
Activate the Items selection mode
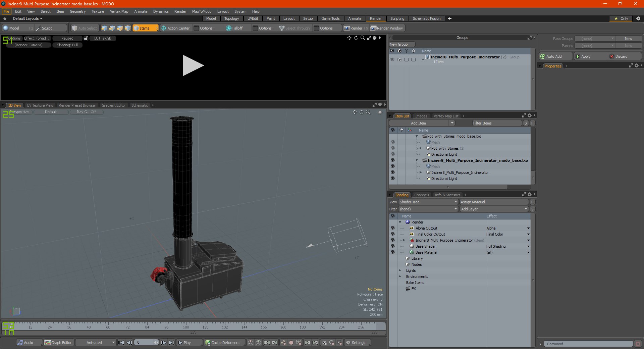click(x=145, y=28)
